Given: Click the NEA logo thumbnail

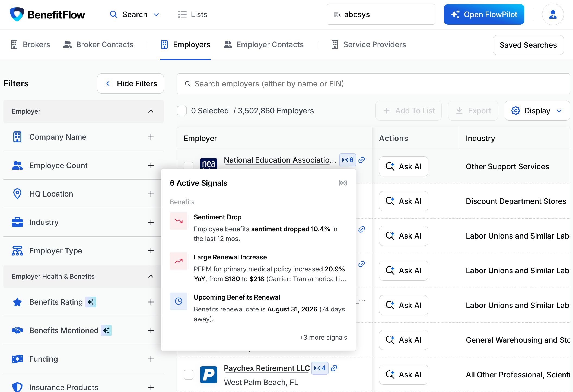Looking at the screenshot, I should click(x=209, y=163).
